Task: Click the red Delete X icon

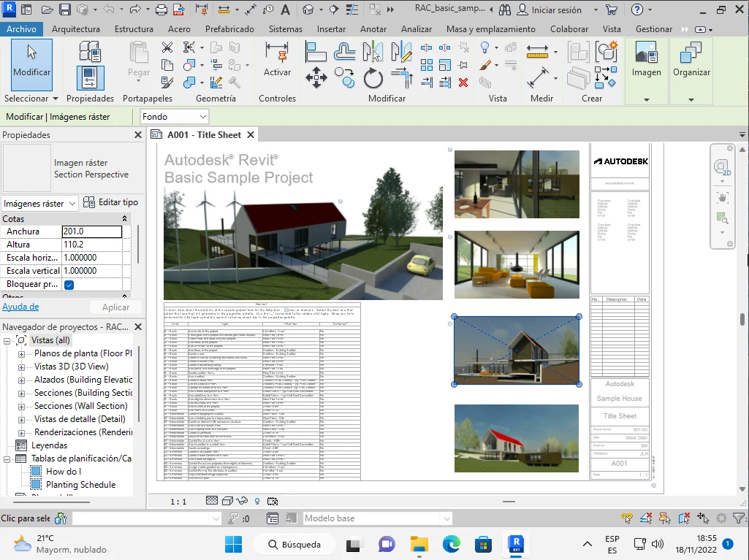Action: [x=463, y=83]
